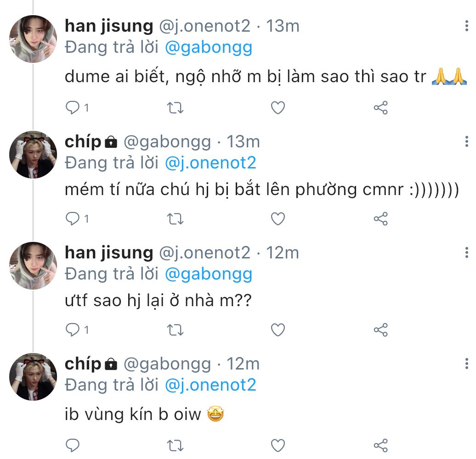This screenshot has width=476, height=459.
Task: Like the "ib vùng kín" tweet
Action: point(278,445)
